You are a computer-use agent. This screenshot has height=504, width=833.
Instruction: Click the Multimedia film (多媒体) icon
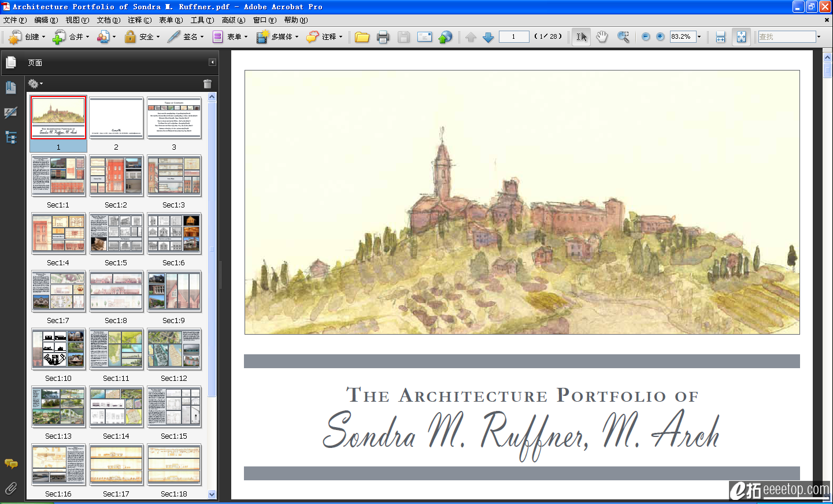(262, 37)
